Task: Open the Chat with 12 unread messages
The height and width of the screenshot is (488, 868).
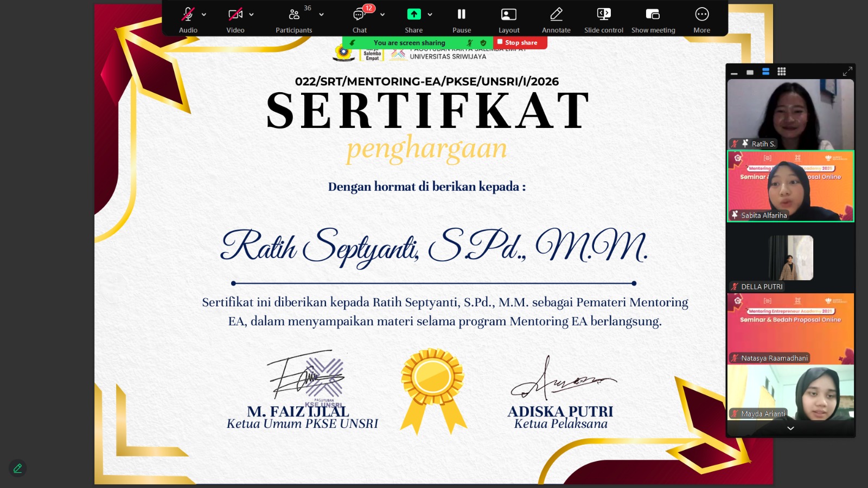Action: point(360,19)
